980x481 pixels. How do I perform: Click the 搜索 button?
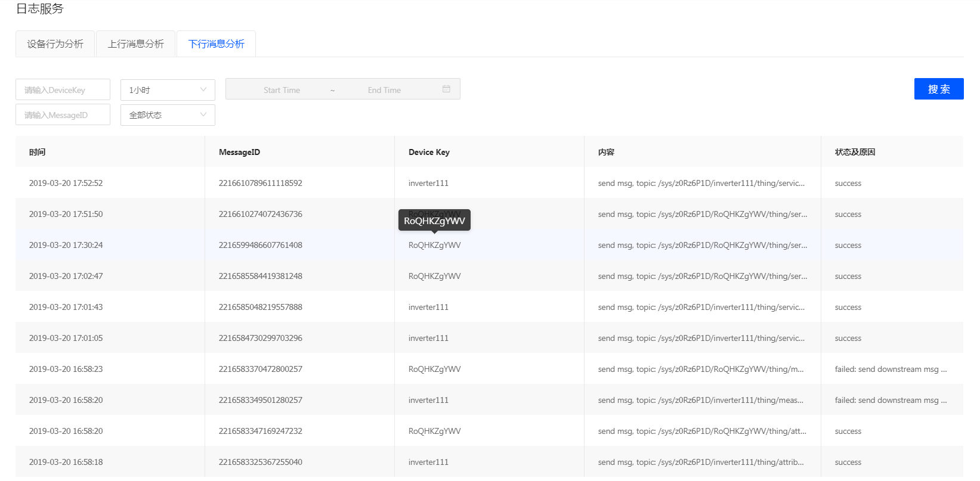click(939, 89)
